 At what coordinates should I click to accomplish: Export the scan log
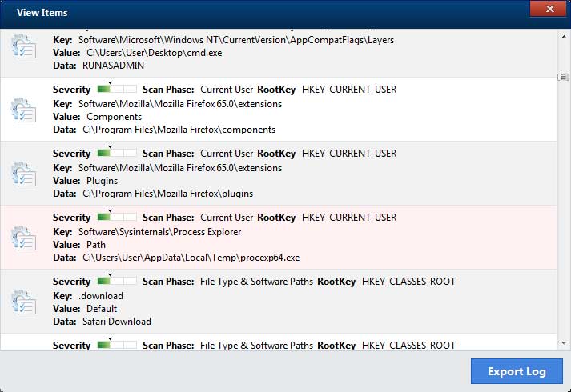[x=517, y=371]
